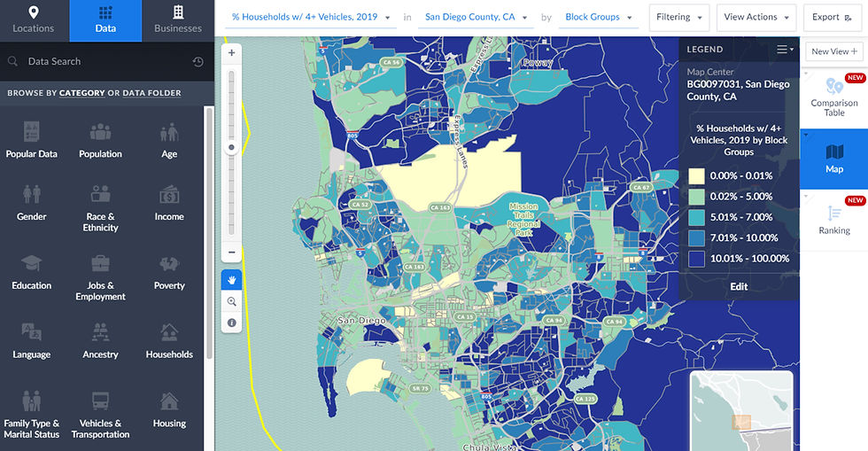This screenshot has width=868, height=451.
Task: Open the View Actions dropdown
Action: click(x=756, y=17)
